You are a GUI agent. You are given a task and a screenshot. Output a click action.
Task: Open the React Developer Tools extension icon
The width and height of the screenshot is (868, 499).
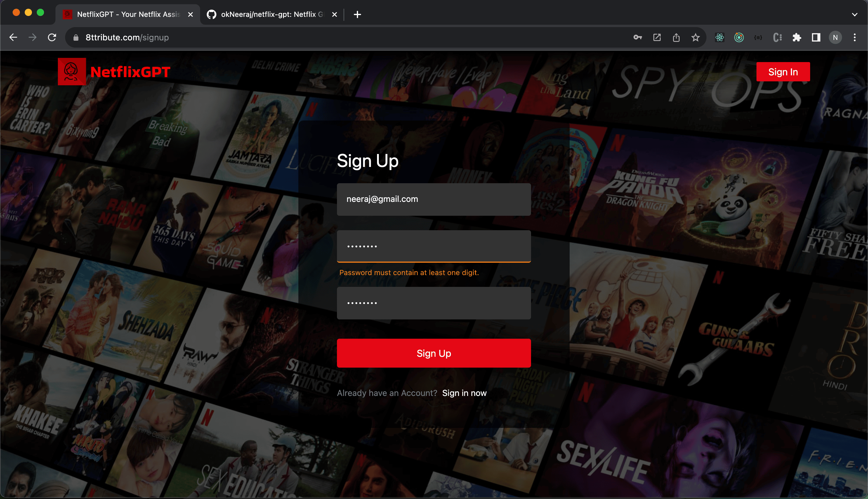(x=720, y=37)
